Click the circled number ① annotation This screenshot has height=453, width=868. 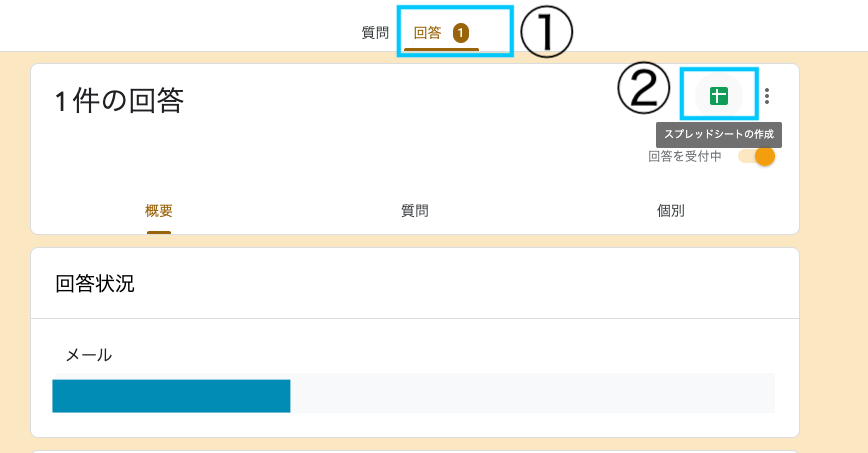point(545,33)
